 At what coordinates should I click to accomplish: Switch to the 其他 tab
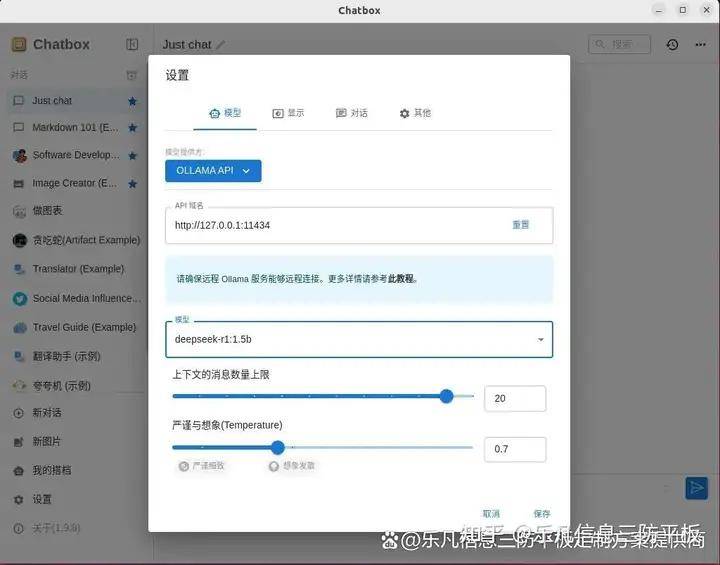(x=415, y=113)
